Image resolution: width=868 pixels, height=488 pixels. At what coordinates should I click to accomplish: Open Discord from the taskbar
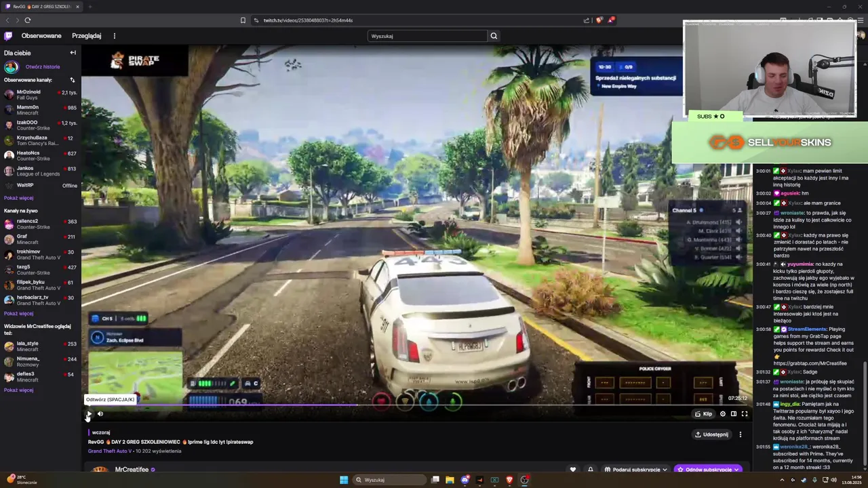(465, 480)
